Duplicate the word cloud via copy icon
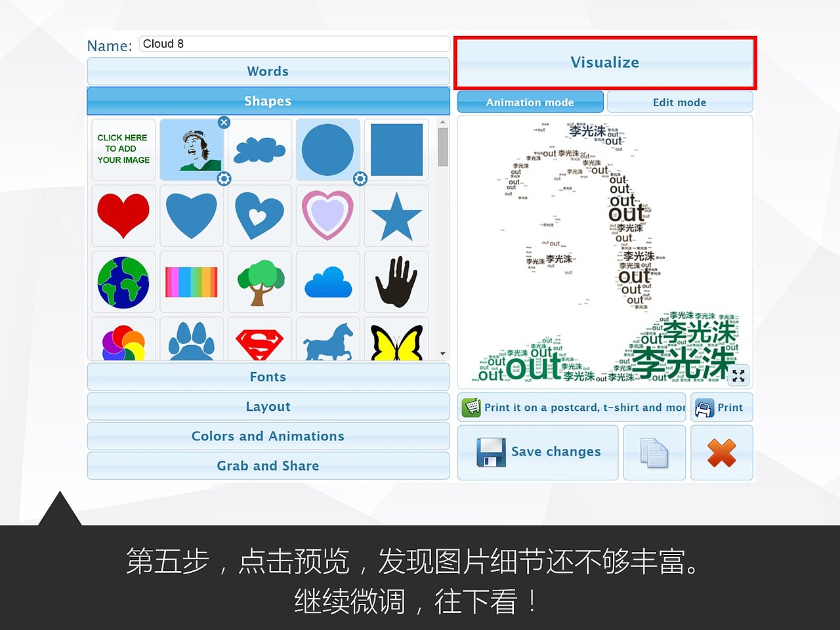The image size is (840, 630). pyautogui.click(x=654, y=452)
